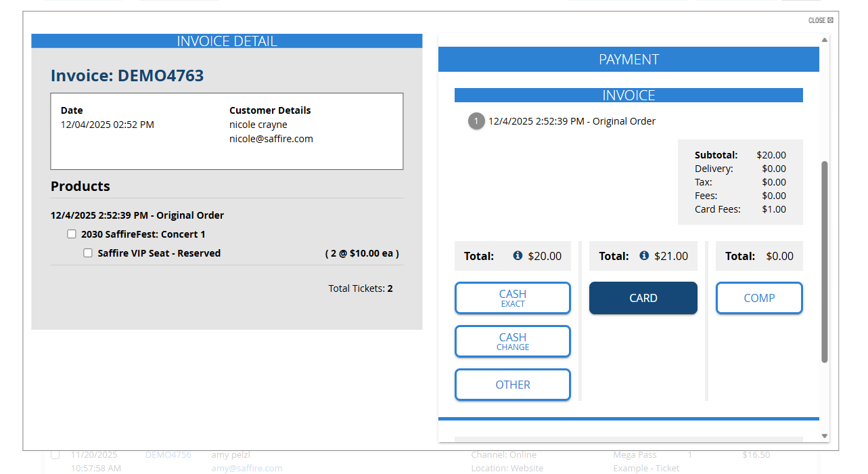Check the DEMO4756 row checkbox behind dialog
868x474 pixels.
tap(55, 454)
